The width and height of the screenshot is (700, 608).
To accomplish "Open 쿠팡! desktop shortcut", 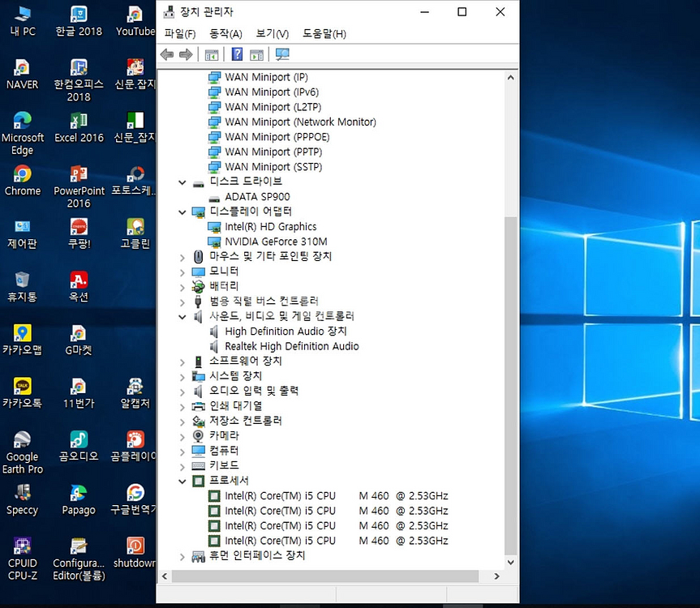I will (x=79, y=233).
